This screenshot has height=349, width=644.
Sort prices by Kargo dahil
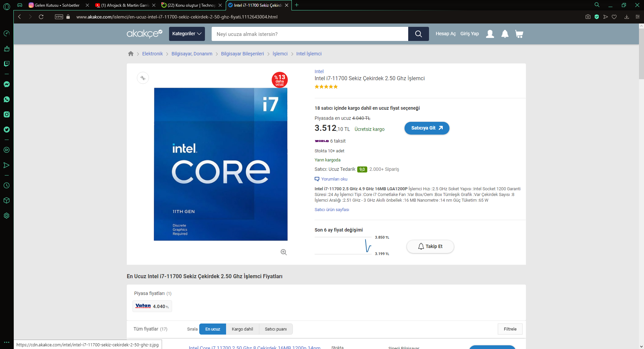(x=243, y=329)
